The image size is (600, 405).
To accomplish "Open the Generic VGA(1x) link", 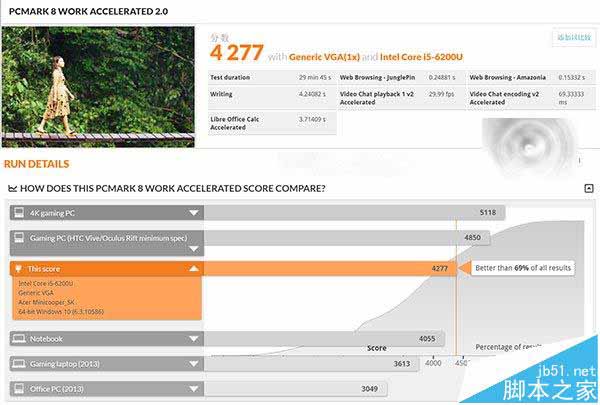I will click(324, 57).
